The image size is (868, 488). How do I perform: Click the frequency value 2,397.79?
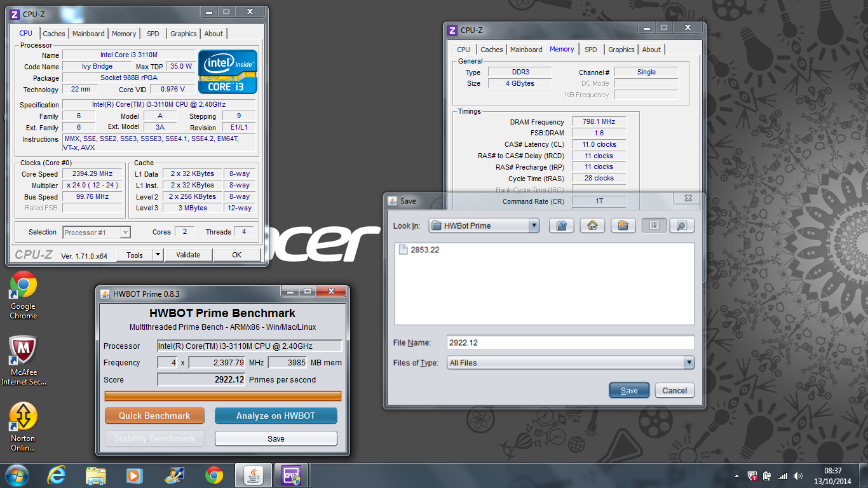(x=217, y=363)
